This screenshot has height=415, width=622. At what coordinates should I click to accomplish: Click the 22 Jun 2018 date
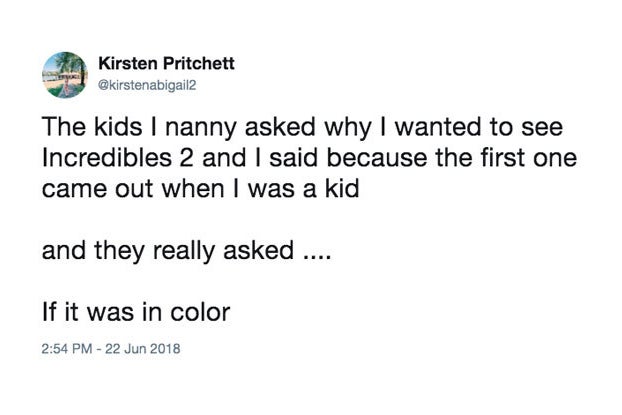click(143, 349)
